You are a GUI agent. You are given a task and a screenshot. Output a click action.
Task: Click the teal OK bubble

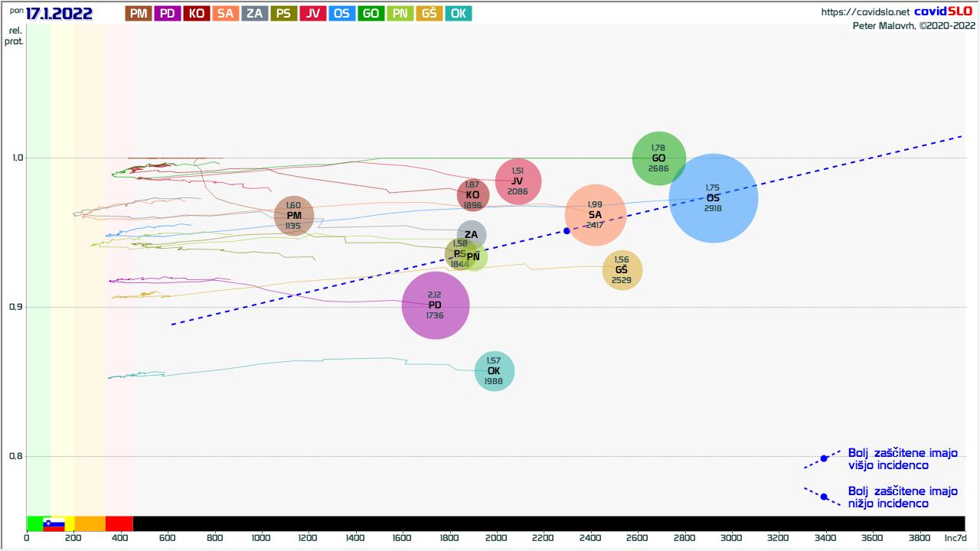(494, 371)
